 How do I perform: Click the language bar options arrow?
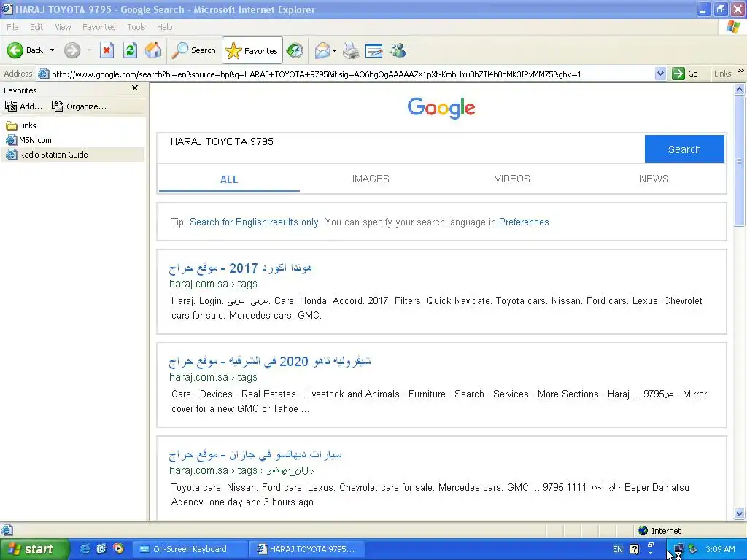point(651,554)
